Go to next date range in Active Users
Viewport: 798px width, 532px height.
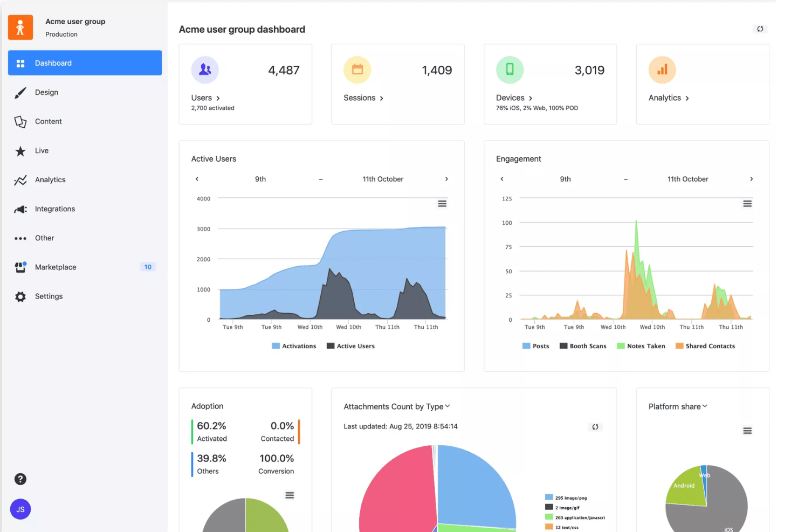[446, 179]
